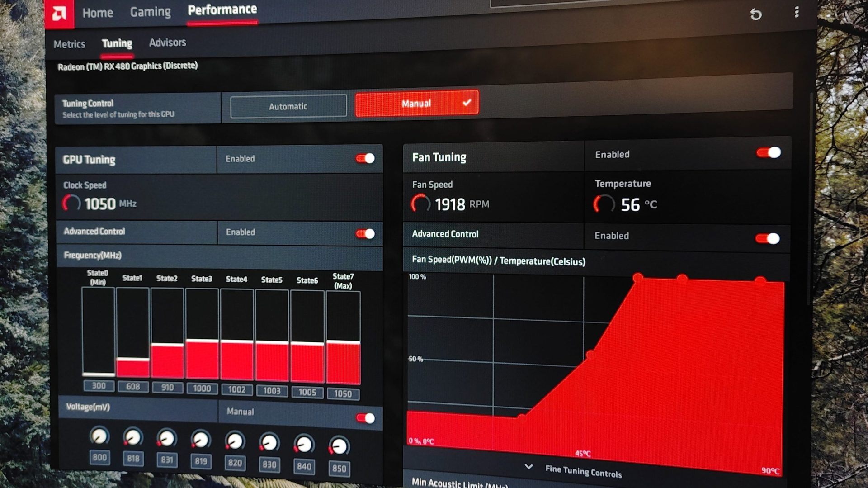Click the Fan Speed gauge icon
Image resolution: width=868 pixels, height=488 pixels.
pyautogui.click(x=420, y=204)
